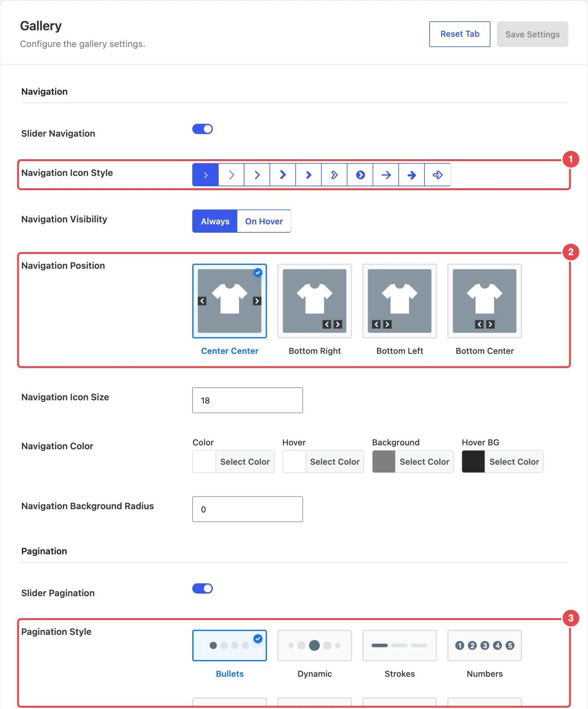This screenshot has height=709, width=588.
Task: Focus the Navigation Background Radius field
Action: coord(248,509)
